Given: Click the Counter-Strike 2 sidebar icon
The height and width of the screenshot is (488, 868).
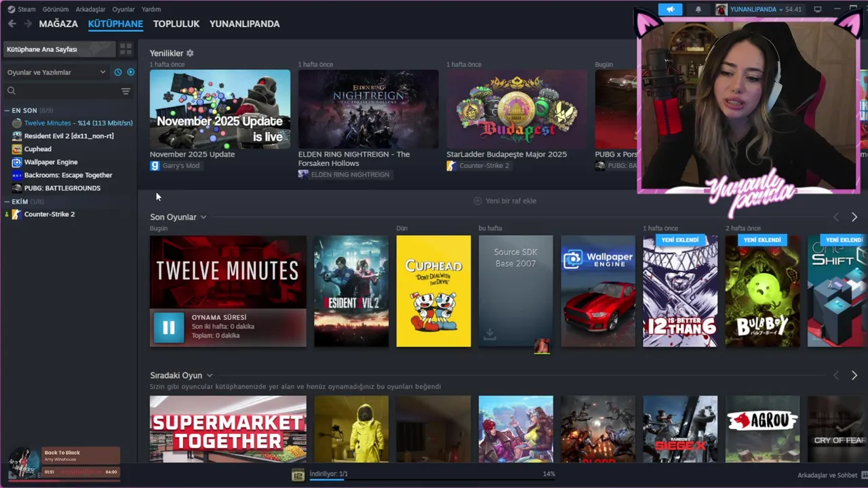Looking at the screenshot, I should (17, 214).
